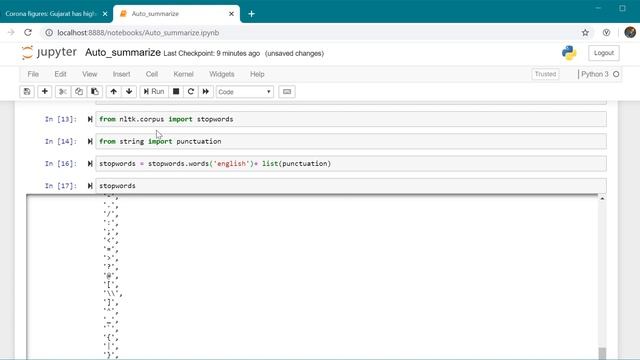Click the Auto_summarize browser tab
640x360 pixels.
[x=176, y=14]
